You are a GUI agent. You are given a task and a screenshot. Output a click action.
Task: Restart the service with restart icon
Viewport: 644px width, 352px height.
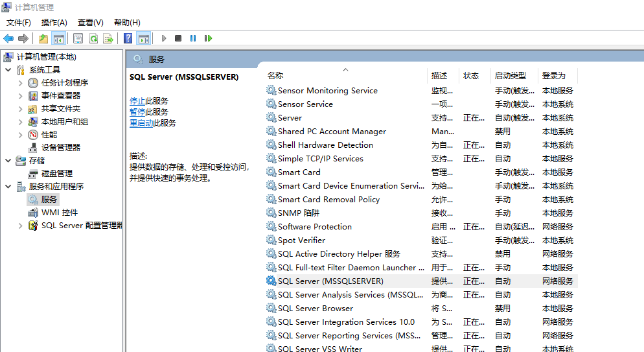208,38
